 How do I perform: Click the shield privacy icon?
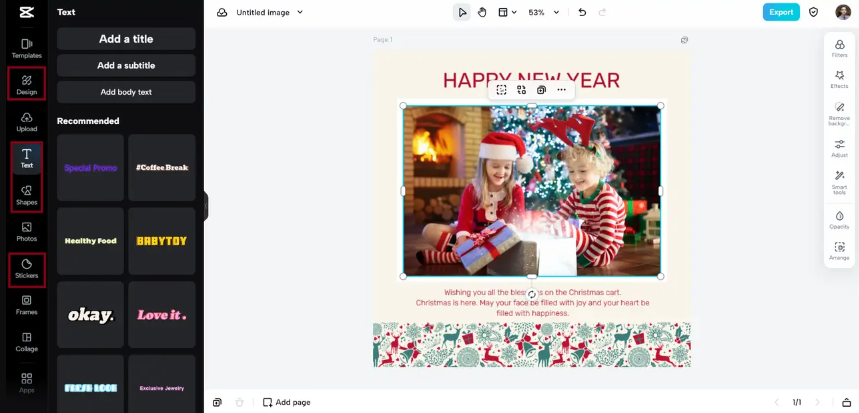point(814,12)
